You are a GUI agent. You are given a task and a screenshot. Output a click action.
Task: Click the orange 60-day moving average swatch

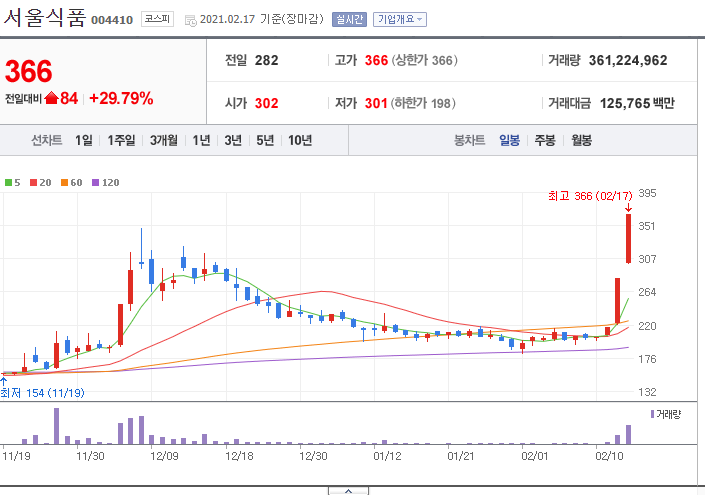coord(64,183)
